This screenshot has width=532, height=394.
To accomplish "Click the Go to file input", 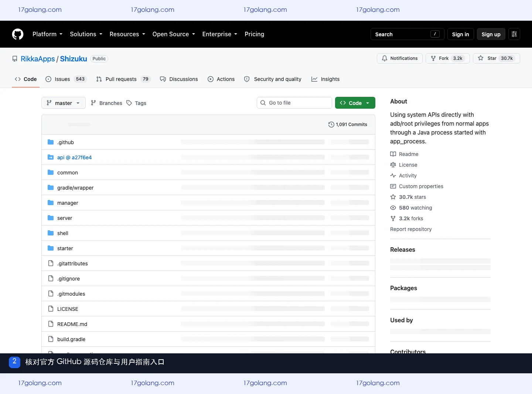I will 294,103.
